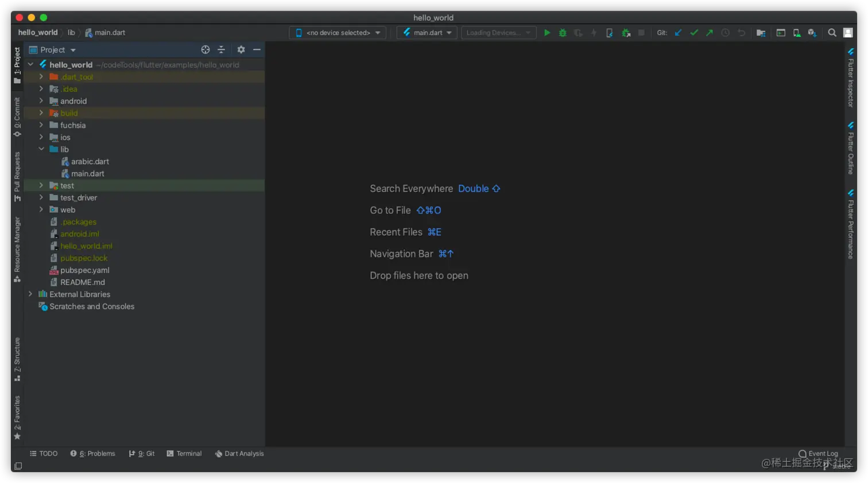Screen dimensions: 868x483
Task: Attach debugger to process icon
Action: click(626, 33)
